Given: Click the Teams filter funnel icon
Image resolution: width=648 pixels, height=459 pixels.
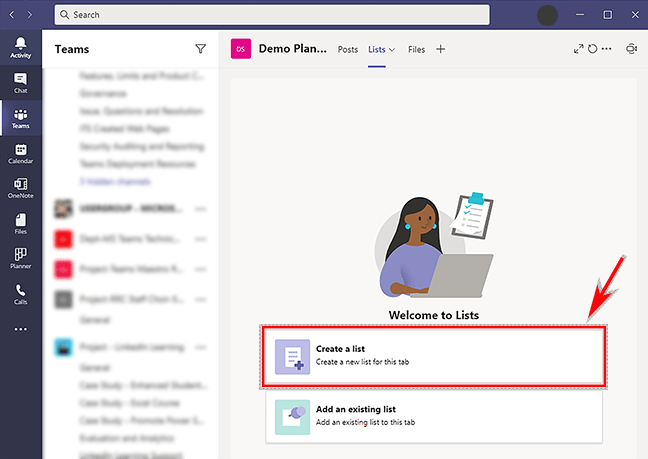Looking at the screenshot, I should [200, 49].
